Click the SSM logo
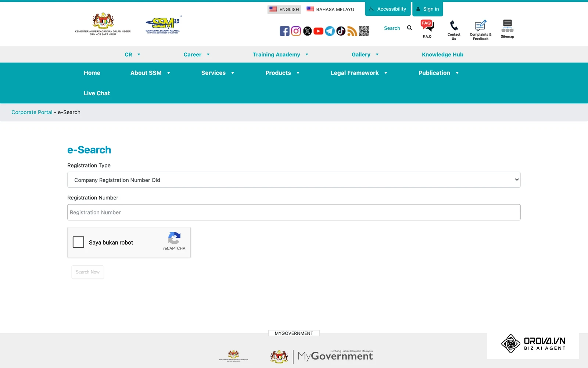 pyautogui.click(x=163, y=25)
